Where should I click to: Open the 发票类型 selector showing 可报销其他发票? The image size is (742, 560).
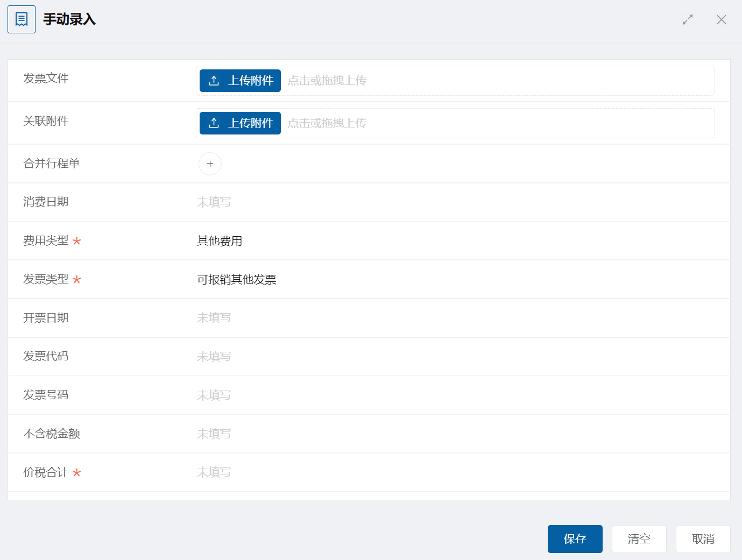point(237,280)
